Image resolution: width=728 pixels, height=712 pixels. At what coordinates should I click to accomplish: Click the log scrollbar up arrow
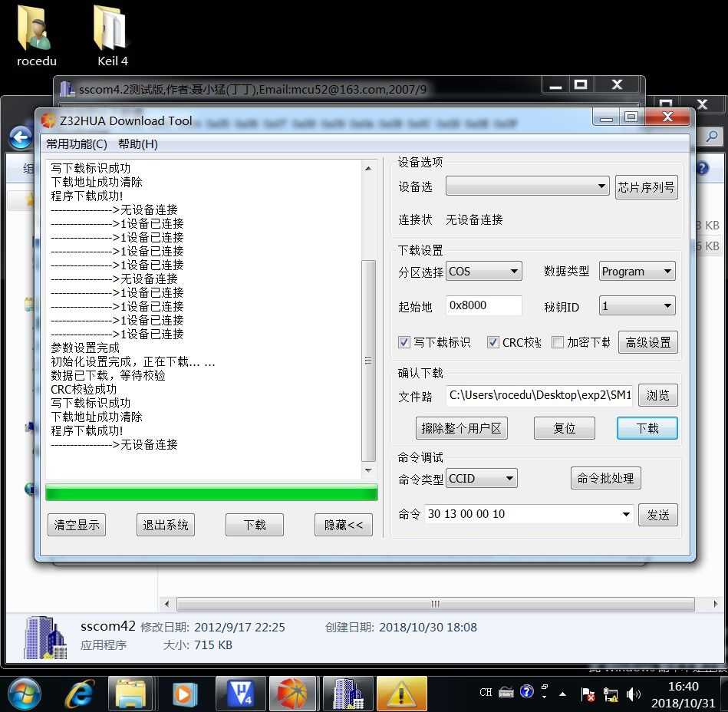pyautogui.click(x=367, y=169)
